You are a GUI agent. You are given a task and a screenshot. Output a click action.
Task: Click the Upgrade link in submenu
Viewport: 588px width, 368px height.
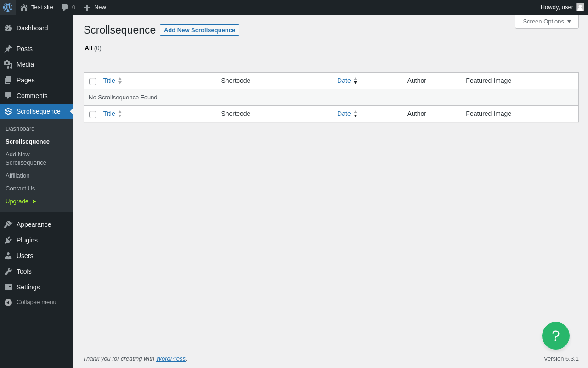pyautogui.click(x=17, y=201)
